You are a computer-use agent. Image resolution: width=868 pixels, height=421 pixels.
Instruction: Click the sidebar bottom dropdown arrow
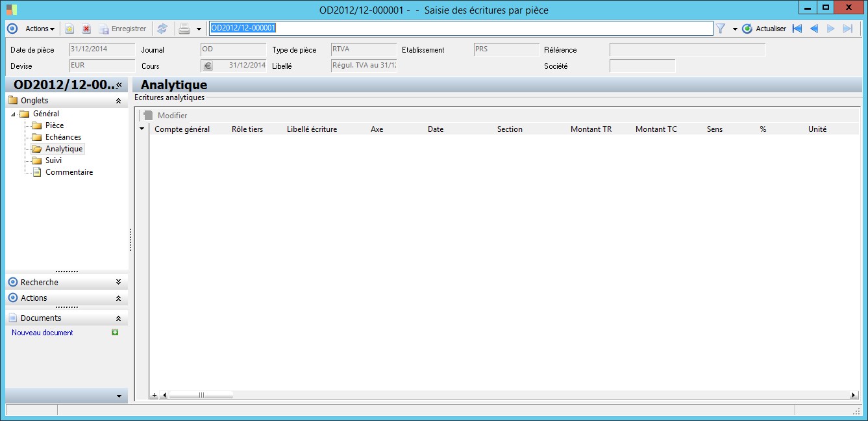119,396
